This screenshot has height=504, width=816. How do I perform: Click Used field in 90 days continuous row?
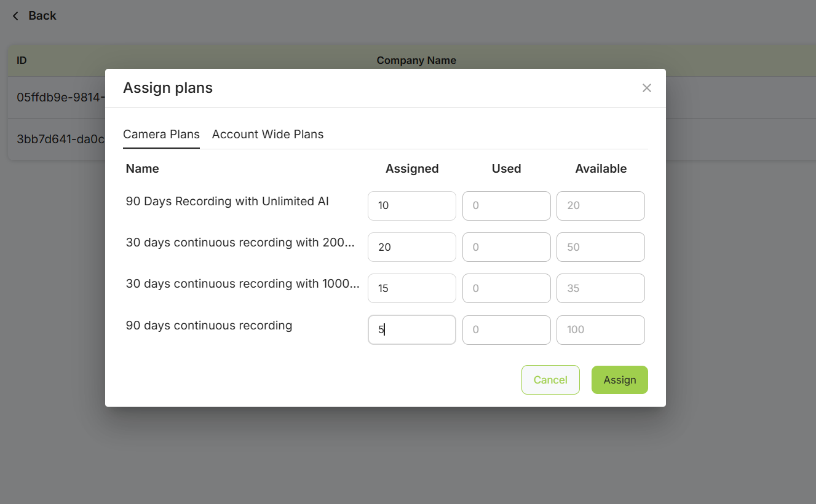click(506, 330)
